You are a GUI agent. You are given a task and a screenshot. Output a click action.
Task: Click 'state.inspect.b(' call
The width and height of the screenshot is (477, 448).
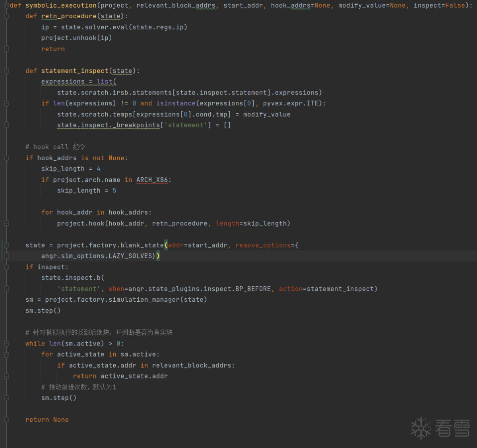[73, 278]
